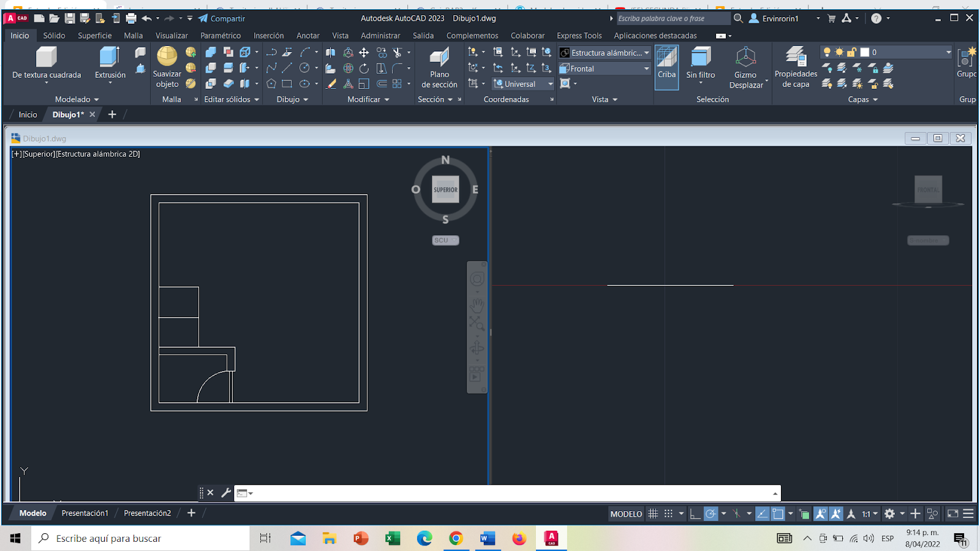Open Word from Windows taskbar

[x=488, y=538]
